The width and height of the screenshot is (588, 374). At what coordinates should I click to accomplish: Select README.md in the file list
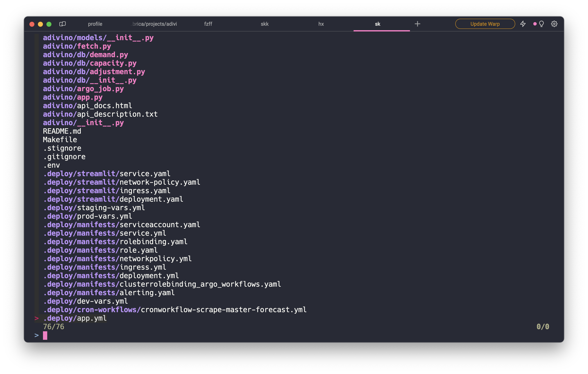pos(62,131)
